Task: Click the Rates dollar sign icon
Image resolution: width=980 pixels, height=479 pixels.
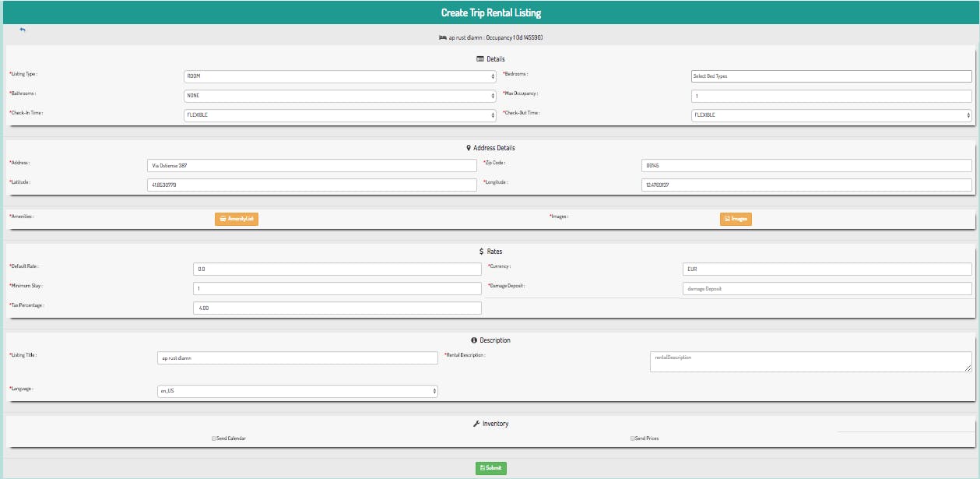Action: (x=482, y=252)
